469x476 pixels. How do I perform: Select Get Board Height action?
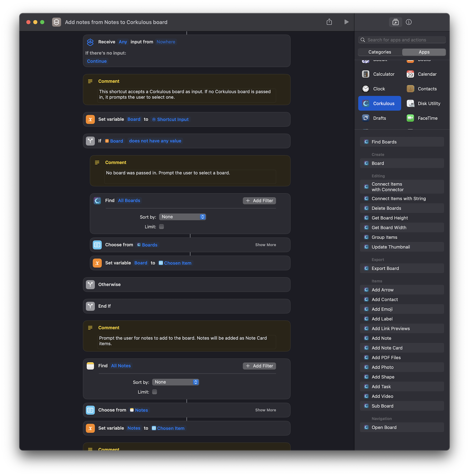402,218
